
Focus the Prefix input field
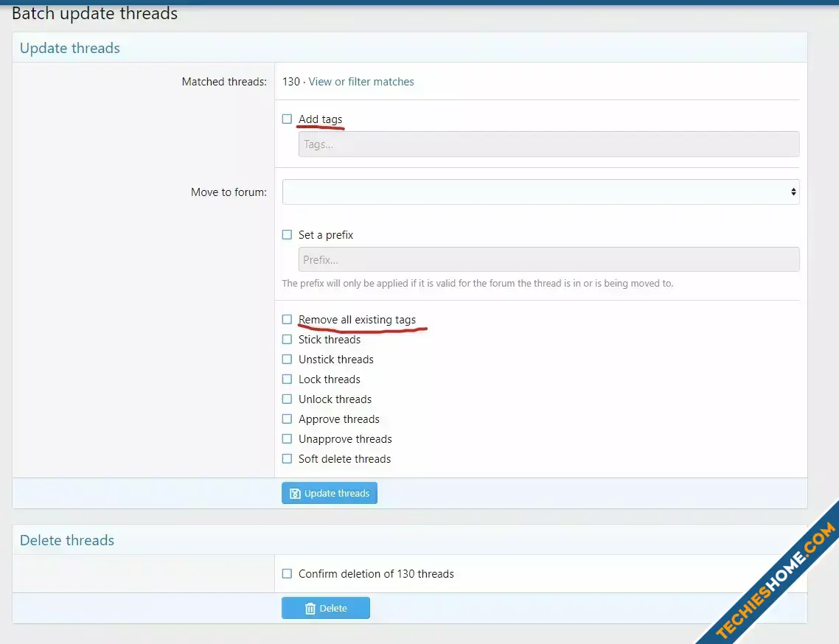pos(549,259)
